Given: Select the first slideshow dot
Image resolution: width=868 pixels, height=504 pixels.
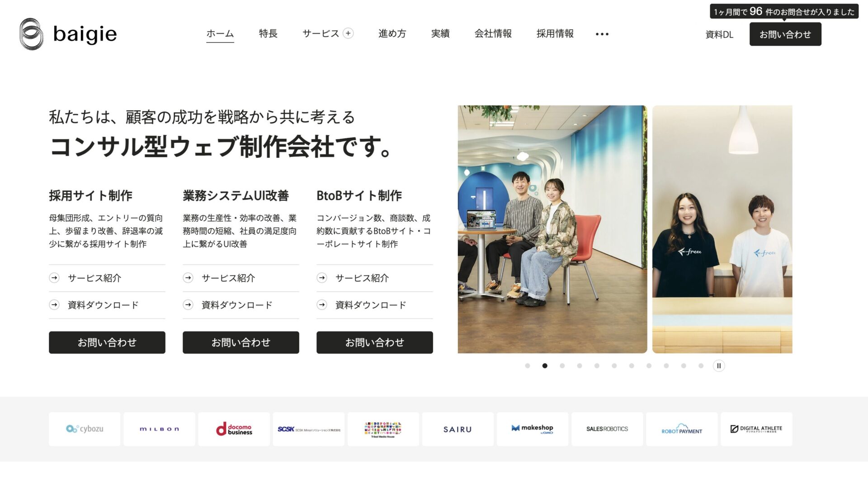Looking at the screenshot, I should coord(528,366).
